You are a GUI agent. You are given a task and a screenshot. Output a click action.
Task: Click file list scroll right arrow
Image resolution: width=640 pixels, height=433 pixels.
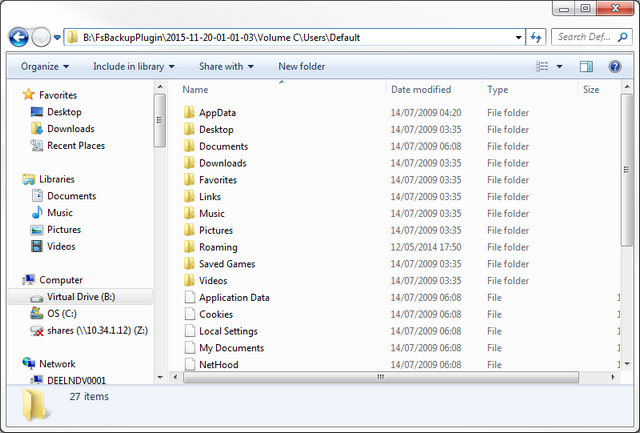pos(613,377)
